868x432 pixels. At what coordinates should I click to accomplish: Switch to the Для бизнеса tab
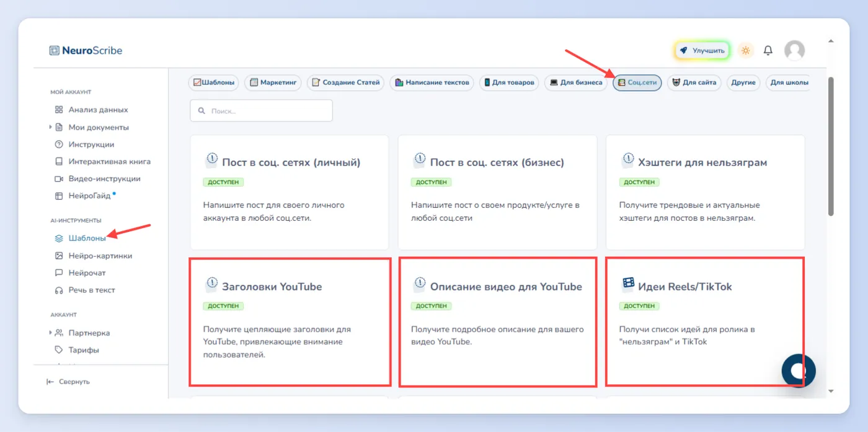(576, 82)
